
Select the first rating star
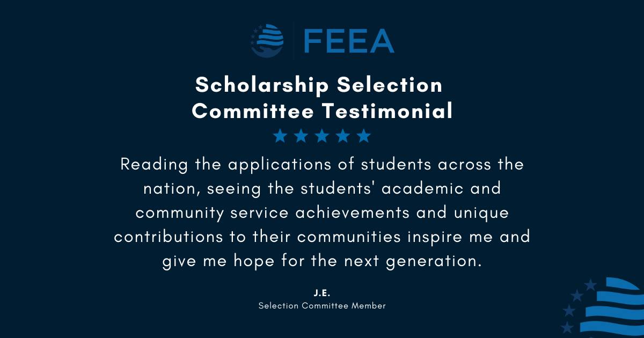click(x=280, y=136)
